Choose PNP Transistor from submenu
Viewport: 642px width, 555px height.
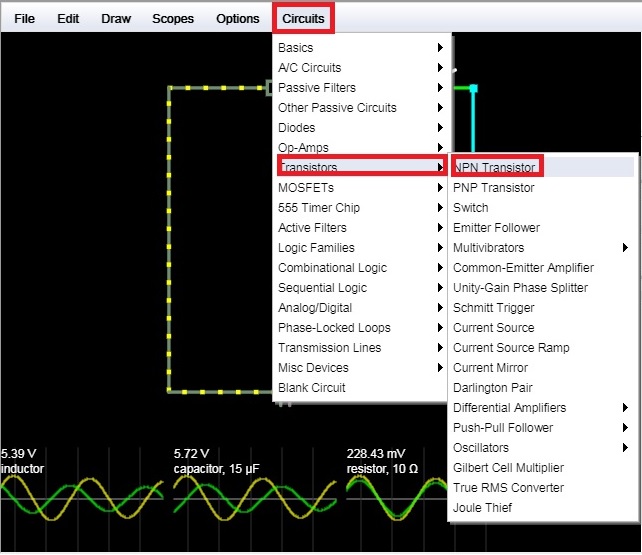494,188
